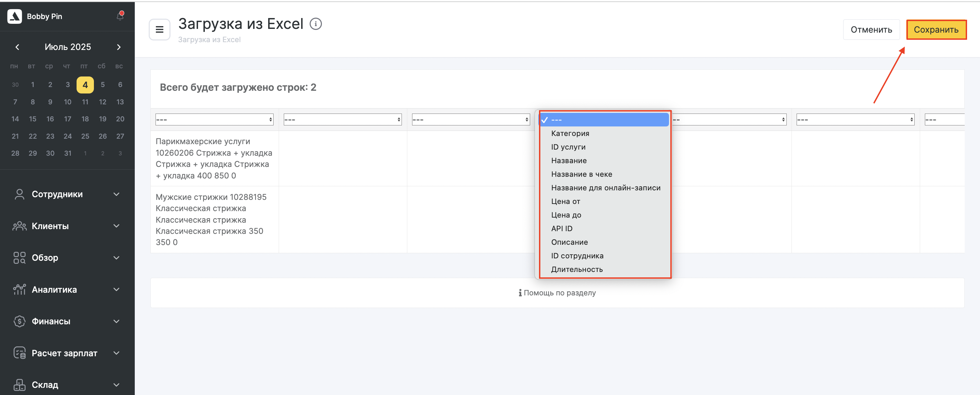Expand the Финансы menu chevron
980x395 pixels.
[116, 321]
